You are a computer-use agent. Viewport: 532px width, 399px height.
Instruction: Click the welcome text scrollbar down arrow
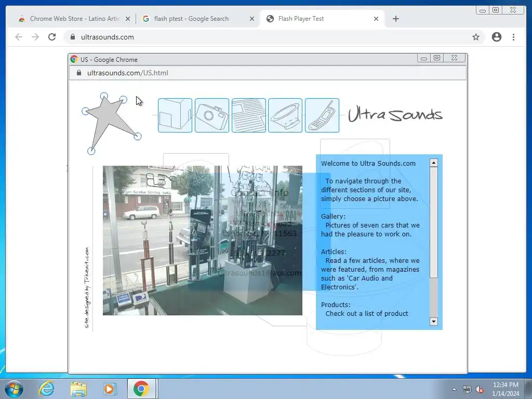pyautogui.click(x=434, y=321)
